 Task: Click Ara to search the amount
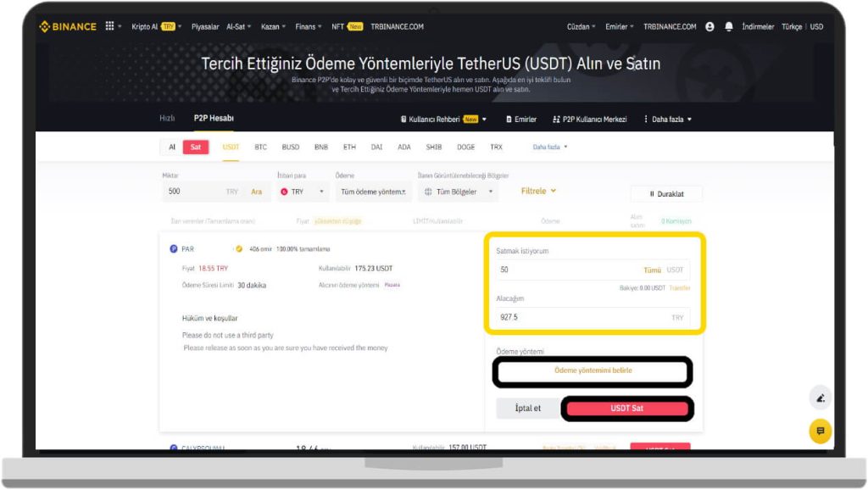[256, 192]
